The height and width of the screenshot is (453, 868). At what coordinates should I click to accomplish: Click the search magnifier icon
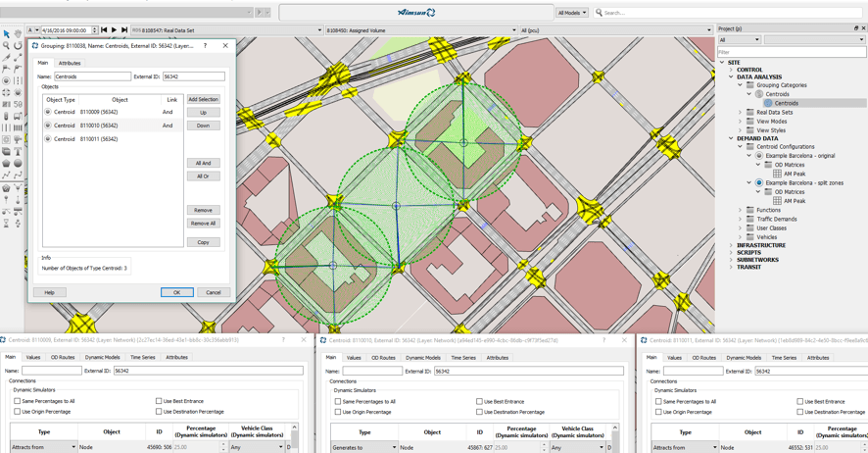click(x=599, y=12)
